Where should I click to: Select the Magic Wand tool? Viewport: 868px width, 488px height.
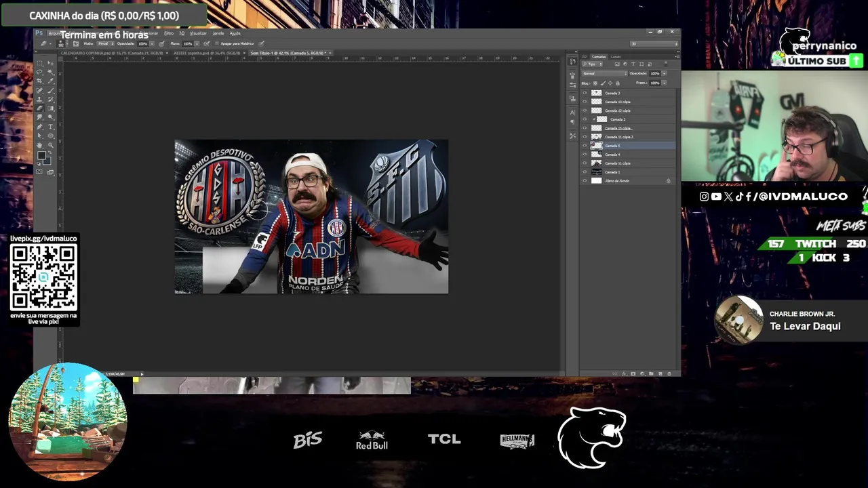tap(50, 72)
